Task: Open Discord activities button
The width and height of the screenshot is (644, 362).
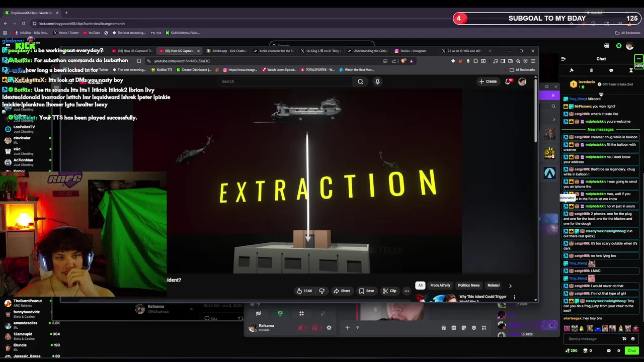Action: pyautogui.click(x=301, y=313)
